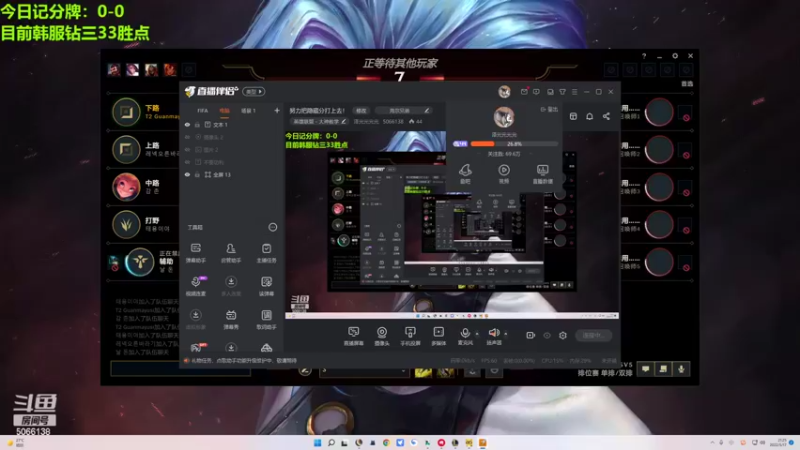Click the small avatar in the title bar

[x=504, y=92]
